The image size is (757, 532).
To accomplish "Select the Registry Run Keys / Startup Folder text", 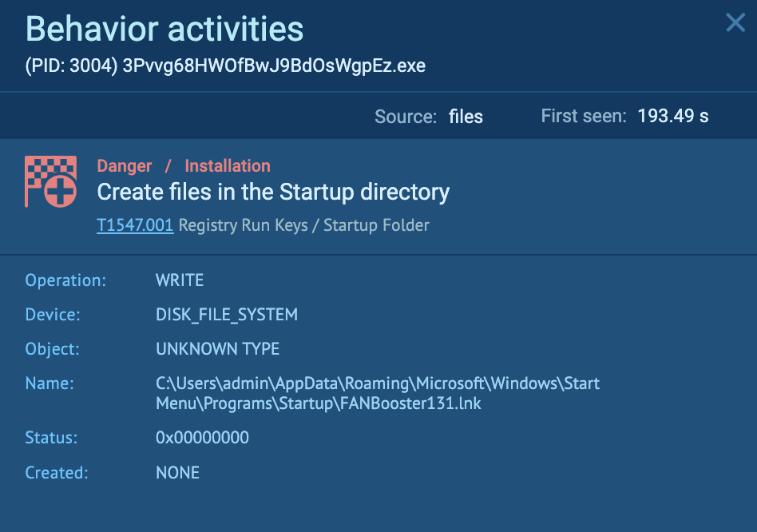I will [x=304, y=225].
